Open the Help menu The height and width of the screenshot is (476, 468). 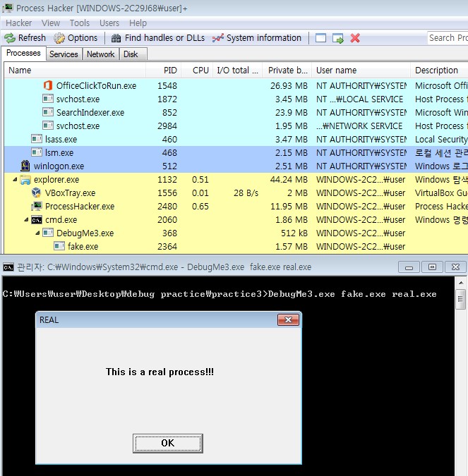click(138, 23)
